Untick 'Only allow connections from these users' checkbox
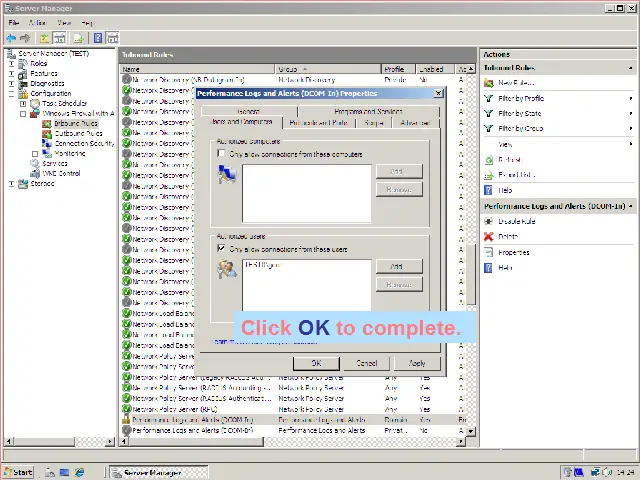 coord(221,248)
